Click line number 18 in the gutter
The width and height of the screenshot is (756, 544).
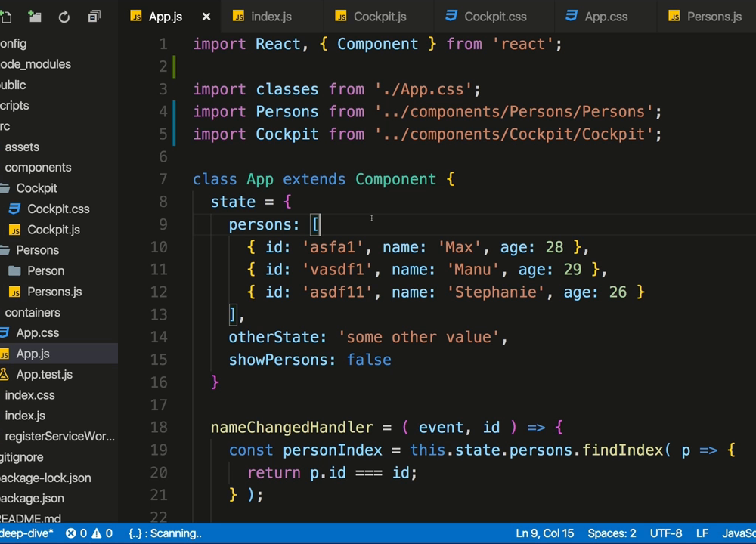pyautogui.click(x=159, y=428)
